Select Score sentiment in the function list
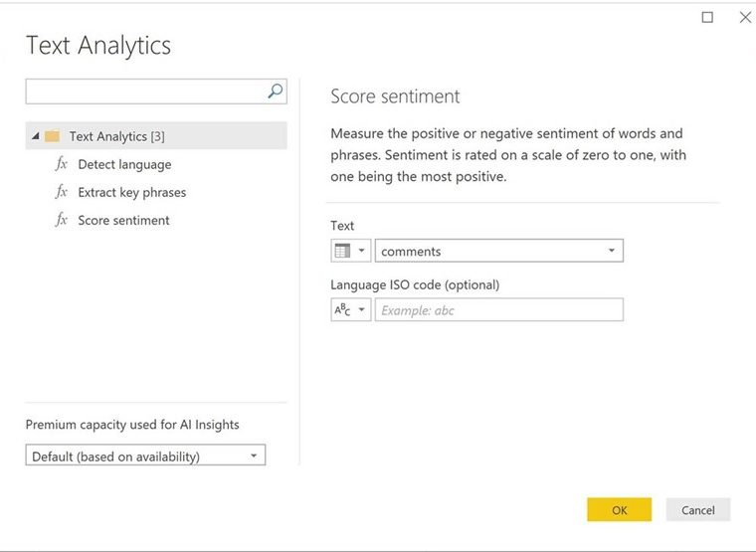Image resolution: width=756 pixels, height=552 pixels. [x=123, y=220]
